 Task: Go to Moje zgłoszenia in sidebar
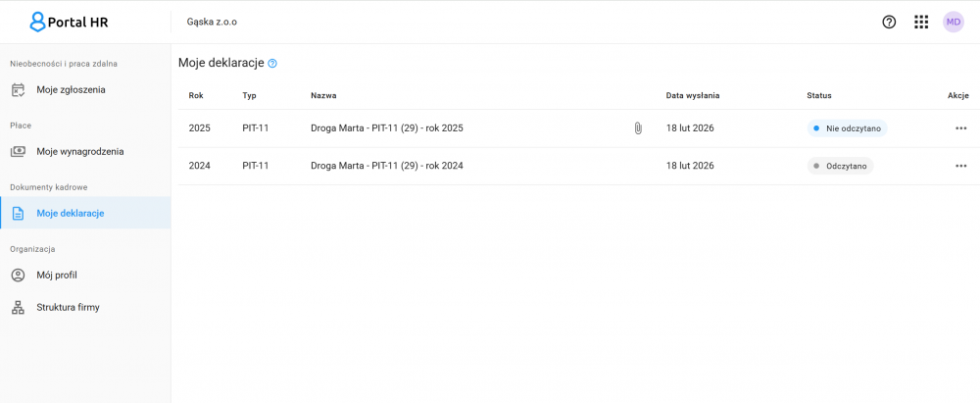[71, 90]
